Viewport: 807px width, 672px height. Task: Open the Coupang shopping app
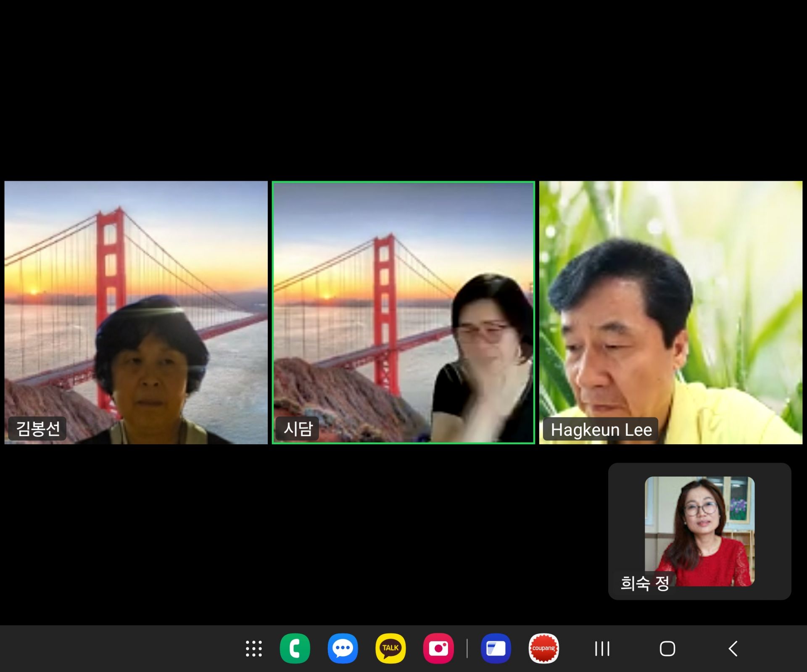tap(544, 648)
